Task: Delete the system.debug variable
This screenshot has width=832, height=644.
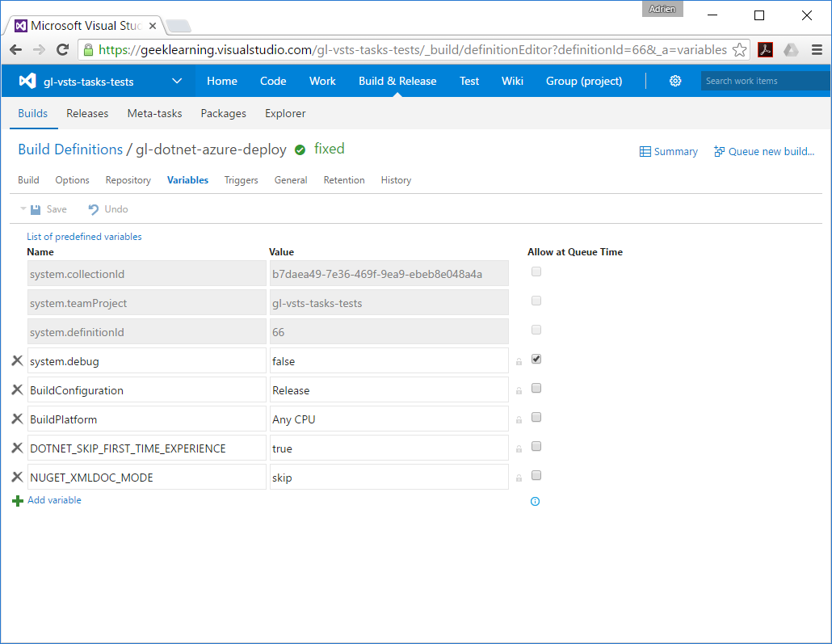Action: [x=17, y=361]
